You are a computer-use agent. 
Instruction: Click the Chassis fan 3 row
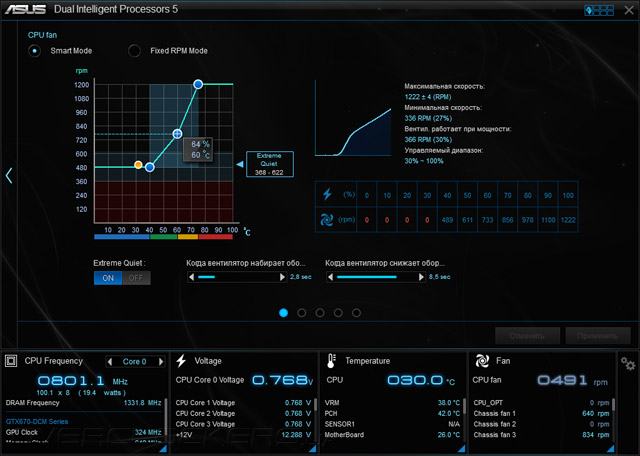(541, 435)
